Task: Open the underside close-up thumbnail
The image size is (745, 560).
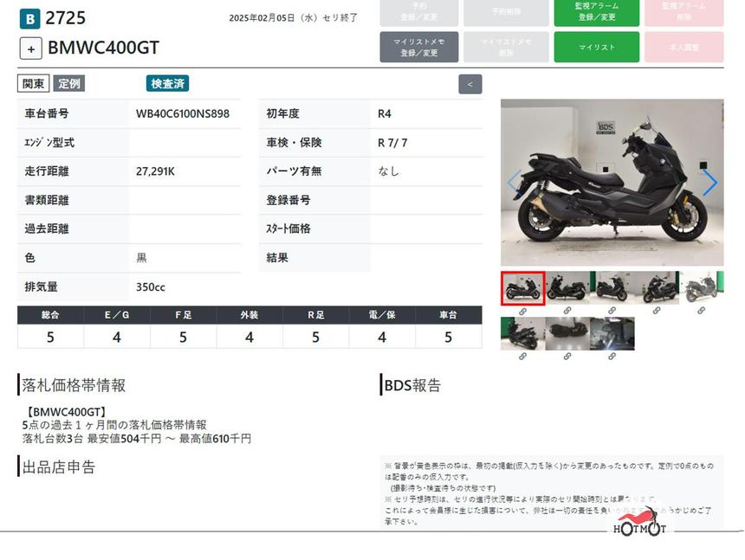Action: click(x=567, y=333)
